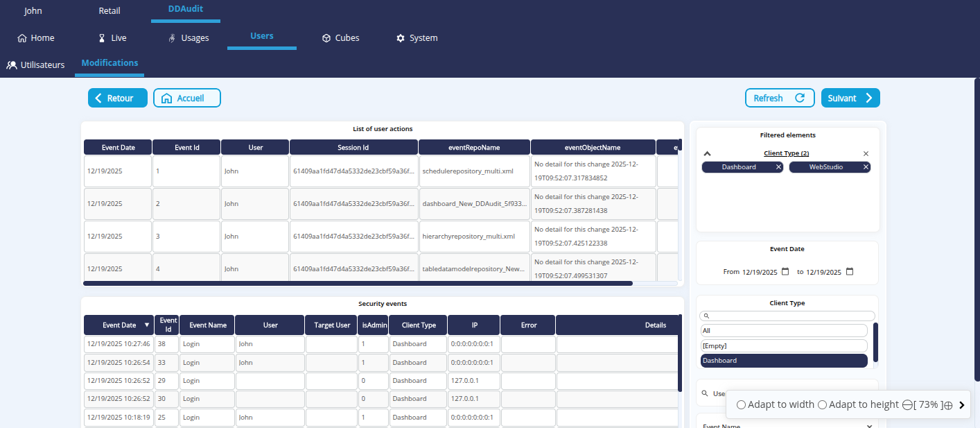Click the System gear icon
This screenshot has width=980, height=428.
point(400,38)
